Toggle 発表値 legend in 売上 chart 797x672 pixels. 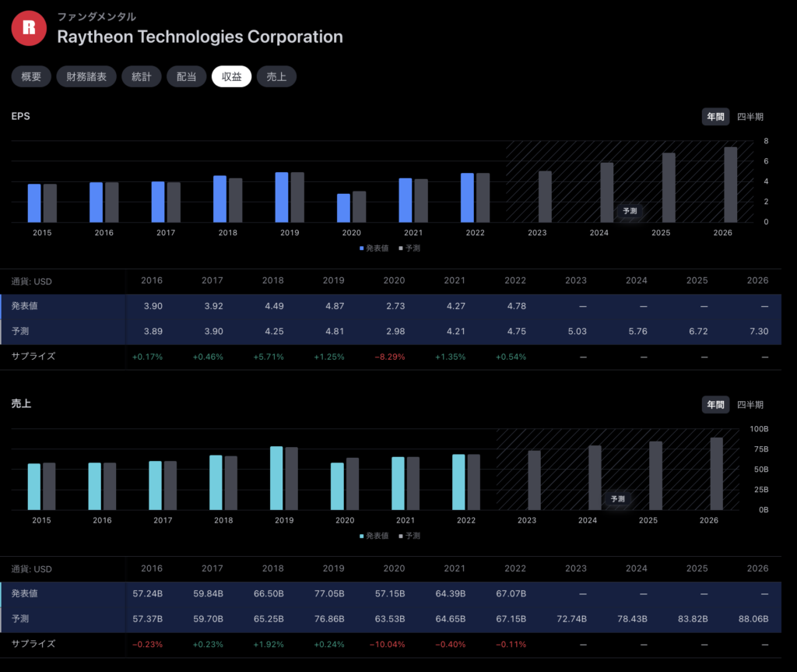pos(374,536)
